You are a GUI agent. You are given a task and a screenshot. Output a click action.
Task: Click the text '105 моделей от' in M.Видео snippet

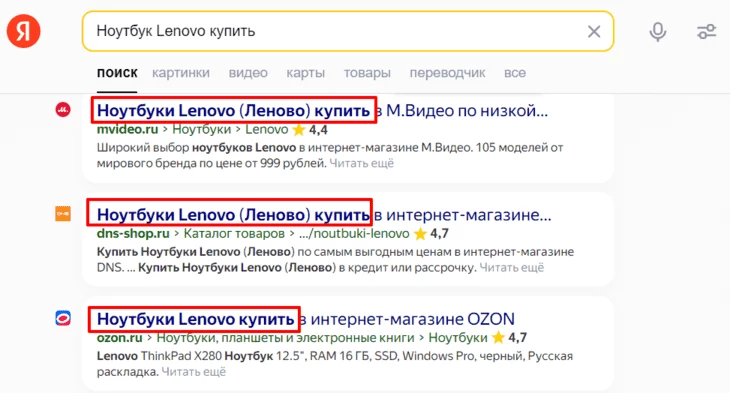[x=520, y=148]
